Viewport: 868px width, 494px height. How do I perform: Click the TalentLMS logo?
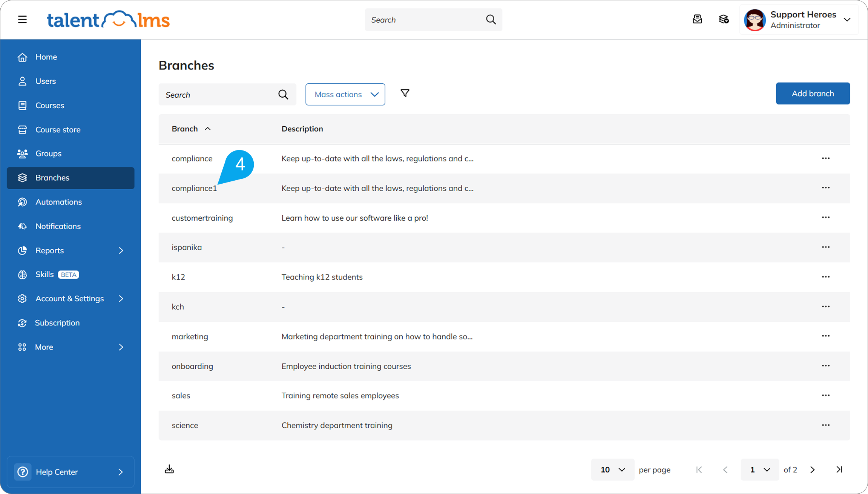coord(108,20)
